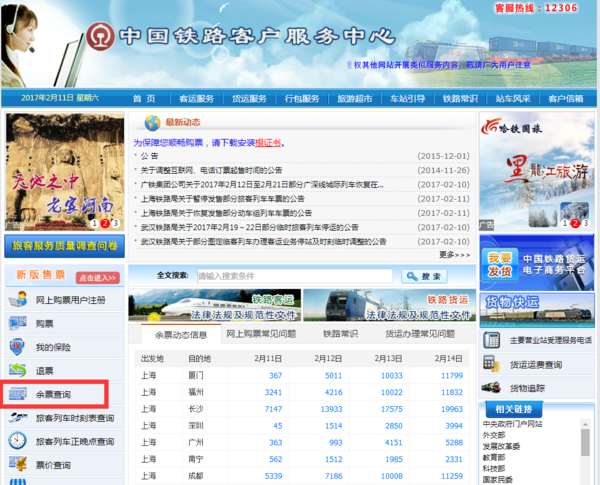The width and height of the screenshot is (600, 485).
Task: Click 铁路货运 法律法规 banner
Action: [389, 305]
